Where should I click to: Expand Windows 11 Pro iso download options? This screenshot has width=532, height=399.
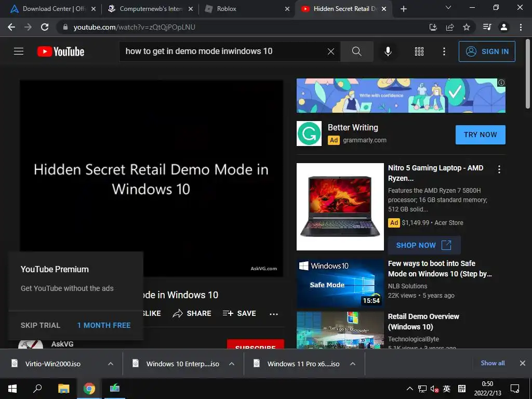tap(353, 364)
